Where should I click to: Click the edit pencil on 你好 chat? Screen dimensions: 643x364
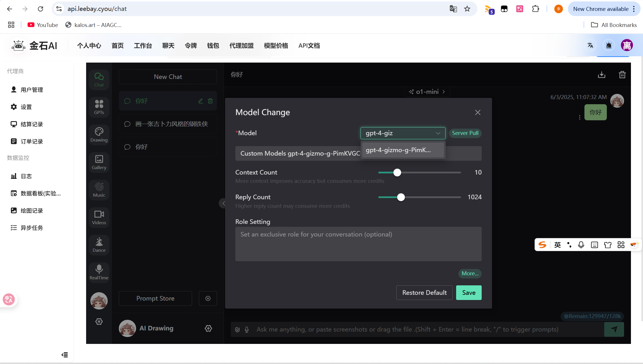[x=201, y=101]
